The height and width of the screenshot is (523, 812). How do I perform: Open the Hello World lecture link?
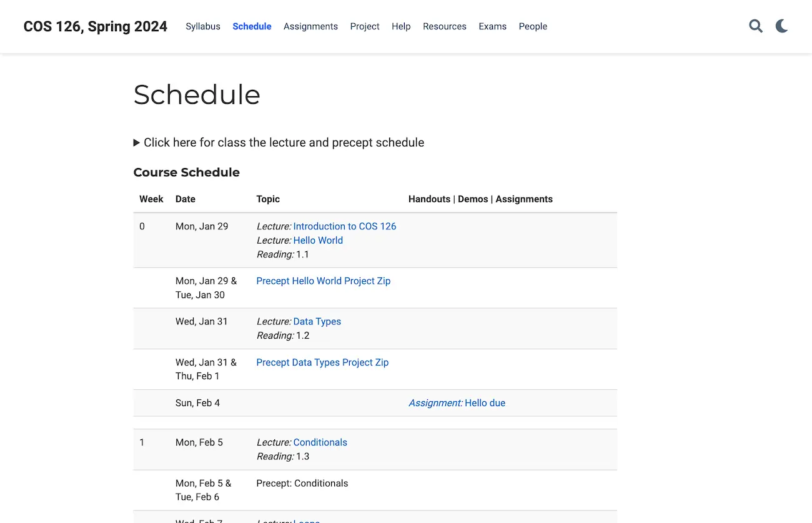(318, 241)
